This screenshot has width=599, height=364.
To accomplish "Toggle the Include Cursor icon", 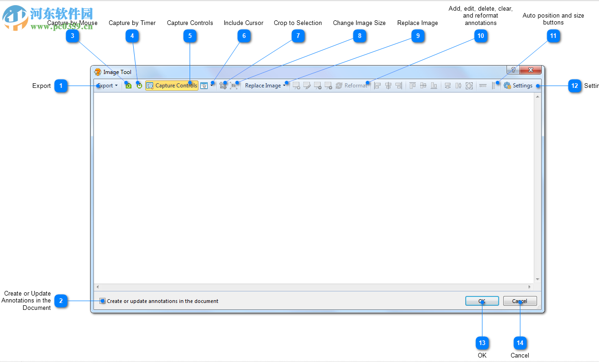I will point(204,86).
